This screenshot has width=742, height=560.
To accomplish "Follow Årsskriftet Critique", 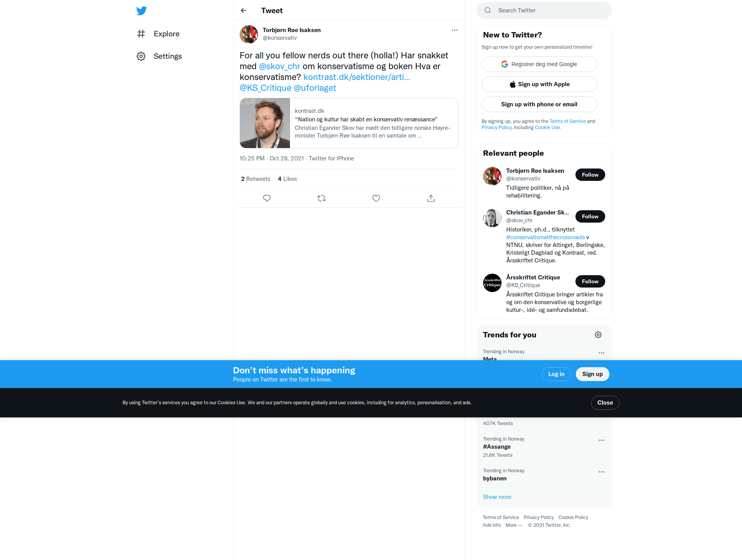I will (x=590, y=281).
